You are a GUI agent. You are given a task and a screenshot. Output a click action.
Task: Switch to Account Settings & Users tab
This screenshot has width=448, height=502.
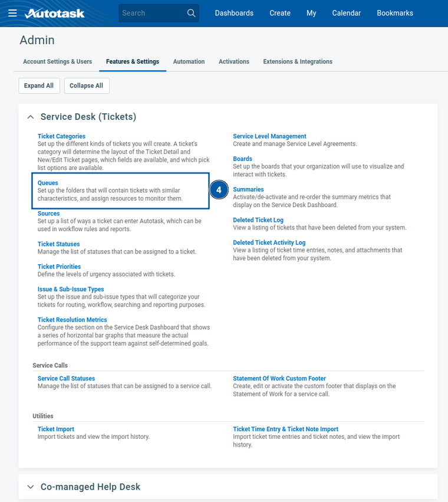(57, 61)
